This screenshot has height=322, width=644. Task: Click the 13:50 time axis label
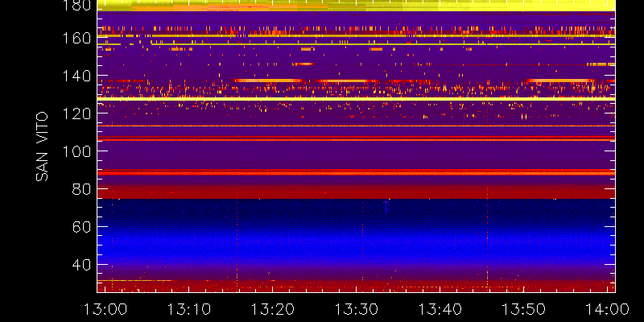[x=524, y=309]
